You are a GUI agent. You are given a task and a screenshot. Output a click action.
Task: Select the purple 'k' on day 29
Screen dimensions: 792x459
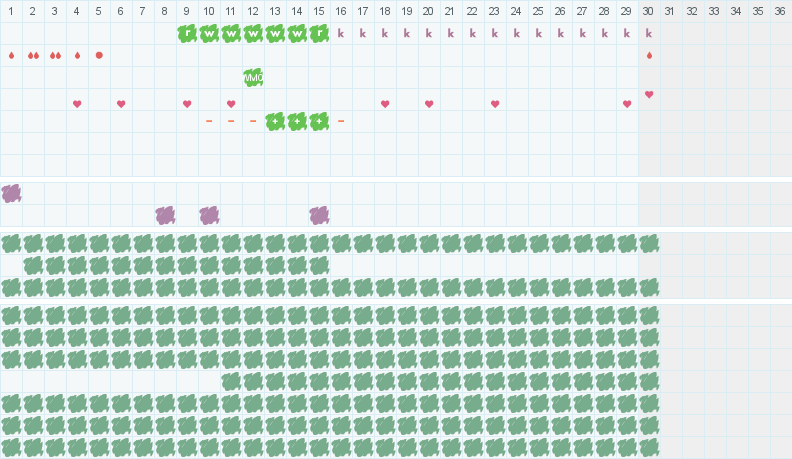pos(627,33)
